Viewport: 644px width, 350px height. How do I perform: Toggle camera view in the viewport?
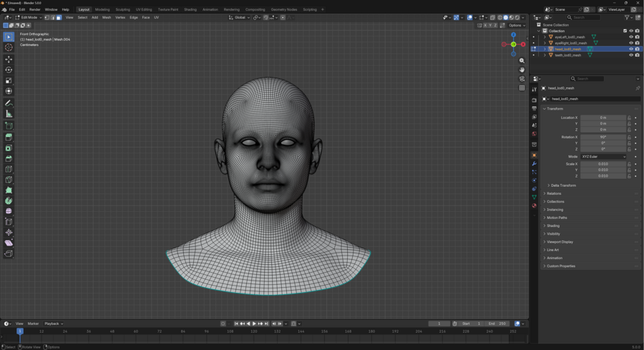click(x=522, y=79)
